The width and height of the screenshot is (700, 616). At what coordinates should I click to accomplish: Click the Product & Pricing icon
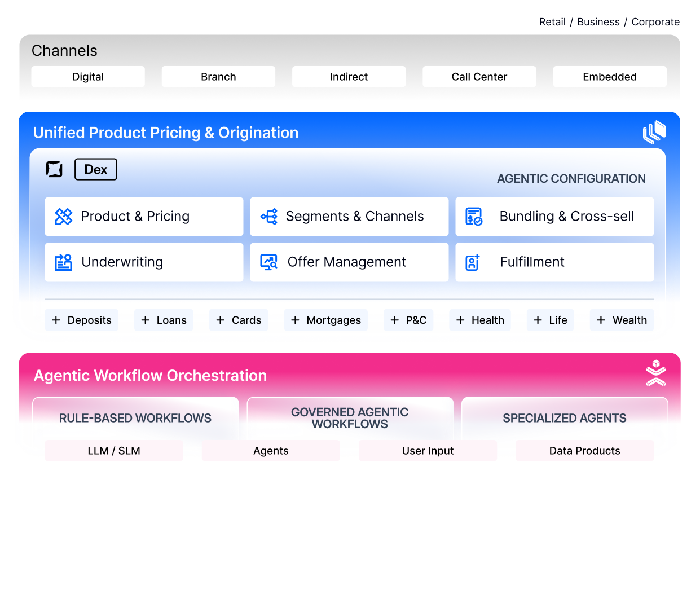point(63,217)
